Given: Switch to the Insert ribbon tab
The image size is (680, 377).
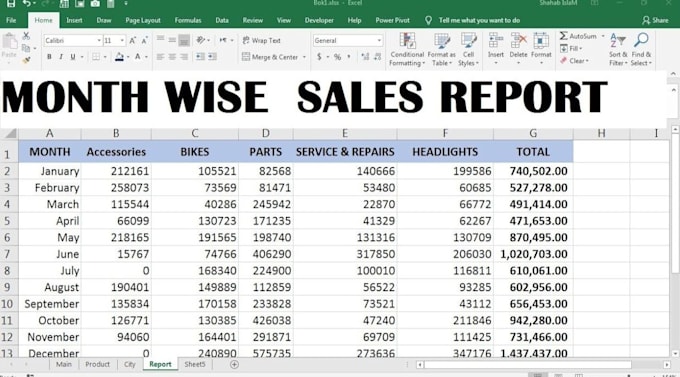Looking at the screenshot, I should (74, 20).
